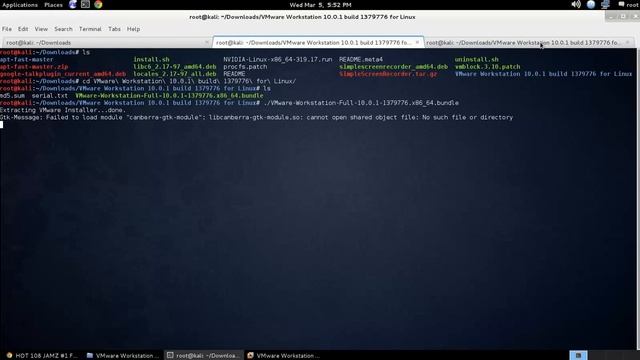Screen dimensions: 640x360
Task: Click install.sh in the ls output
Action: pyautogui.click(x=151, y=60)
